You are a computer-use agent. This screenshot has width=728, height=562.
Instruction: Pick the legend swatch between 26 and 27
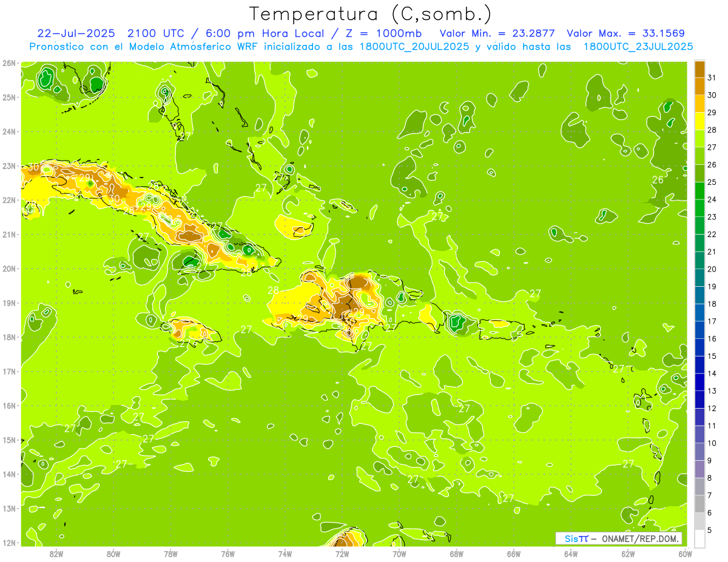(699, 156)
